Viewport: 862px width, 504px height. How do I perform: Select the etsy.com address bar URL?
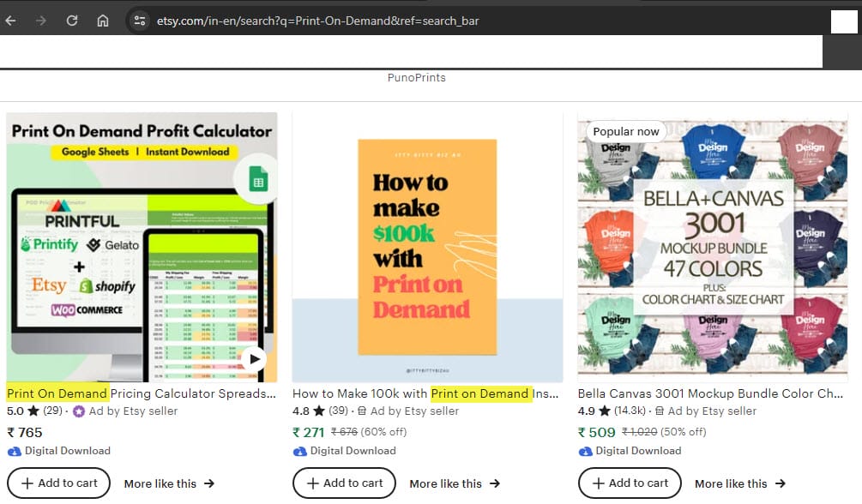317,21
